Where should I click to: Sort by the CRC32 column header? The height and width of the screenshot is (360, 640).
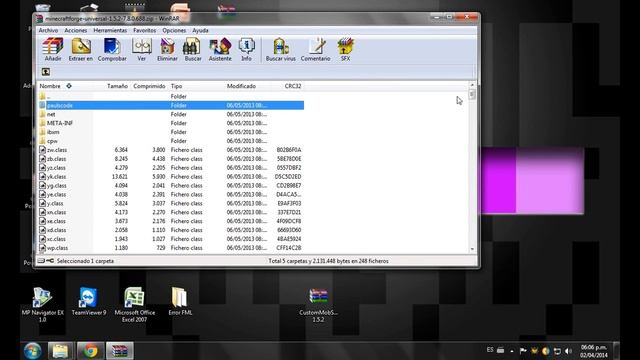(293, 86)
